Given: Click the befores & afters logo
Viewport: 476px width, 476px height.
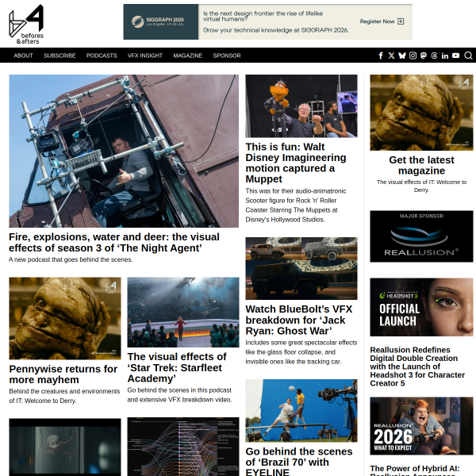Looking at the screenshot, I should pyautogui.click(x=26, y=25).
